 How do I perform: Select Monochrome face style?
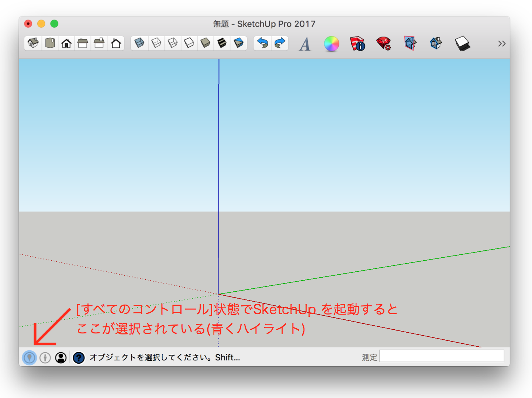[x=239, y=43]
